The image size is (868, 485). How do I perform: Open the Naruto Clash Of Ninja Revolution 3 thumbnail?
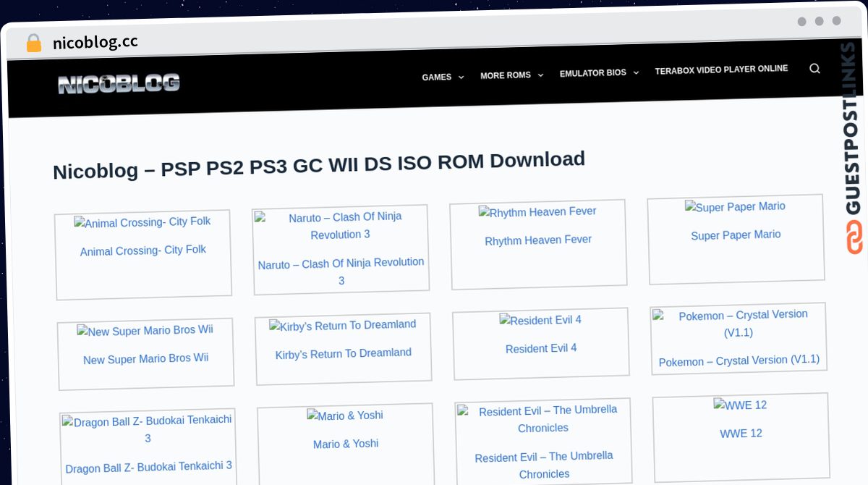click(x=340, y=226)
